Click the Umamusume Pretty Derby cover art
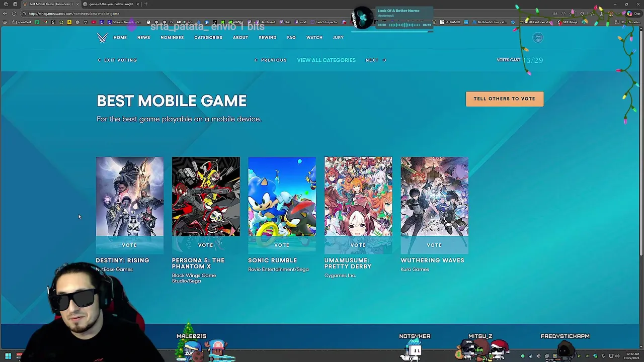Screen dimensions: 644x362 [358, 197]
